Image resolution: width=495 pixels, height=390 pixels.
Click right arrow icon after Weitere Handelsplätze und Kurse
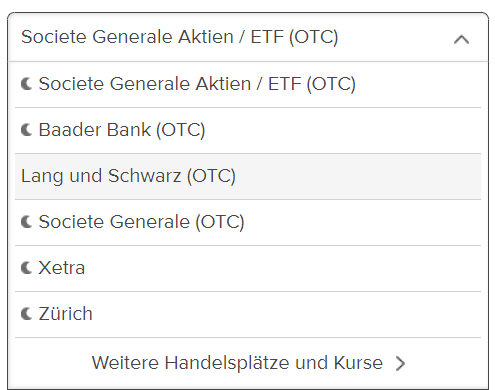pos(400,363)
